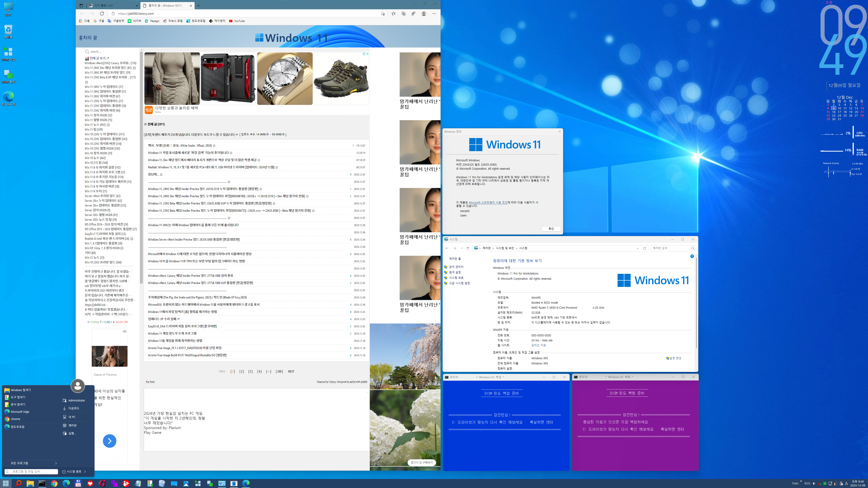The image size is (868, 488).
Task: Open the DISM_복원 desktop shortcut
Action: [x=8, y=76]
